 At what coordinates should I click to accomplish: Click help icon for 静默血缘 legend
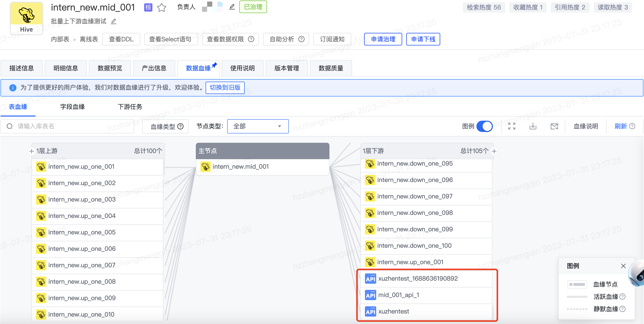click(622, 309)
